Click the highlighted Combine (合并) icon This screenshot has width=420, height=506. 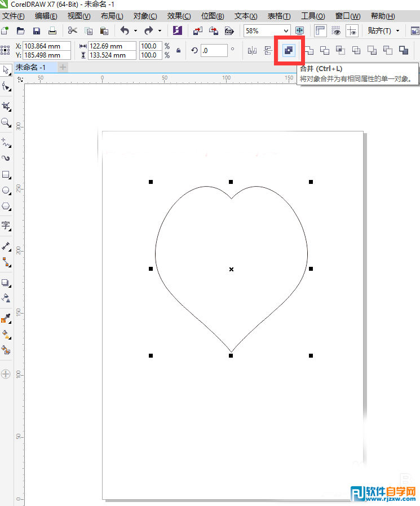[289, 51]
